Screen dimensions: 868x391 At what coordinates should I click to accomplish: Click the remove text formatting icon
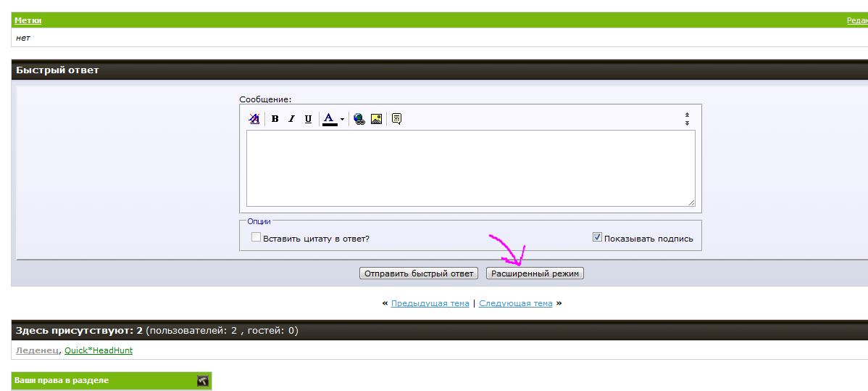coord(254,119)
